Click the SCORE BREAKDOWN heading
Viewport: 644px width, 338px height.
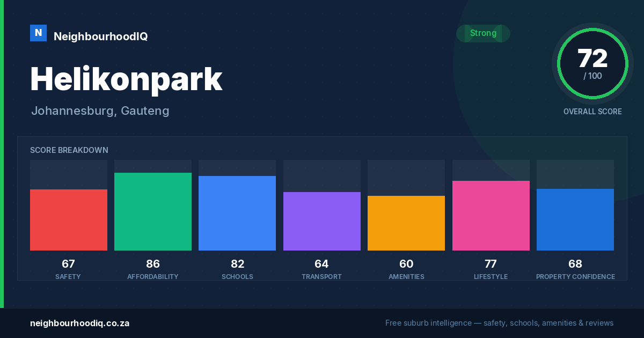click(69, 150)
